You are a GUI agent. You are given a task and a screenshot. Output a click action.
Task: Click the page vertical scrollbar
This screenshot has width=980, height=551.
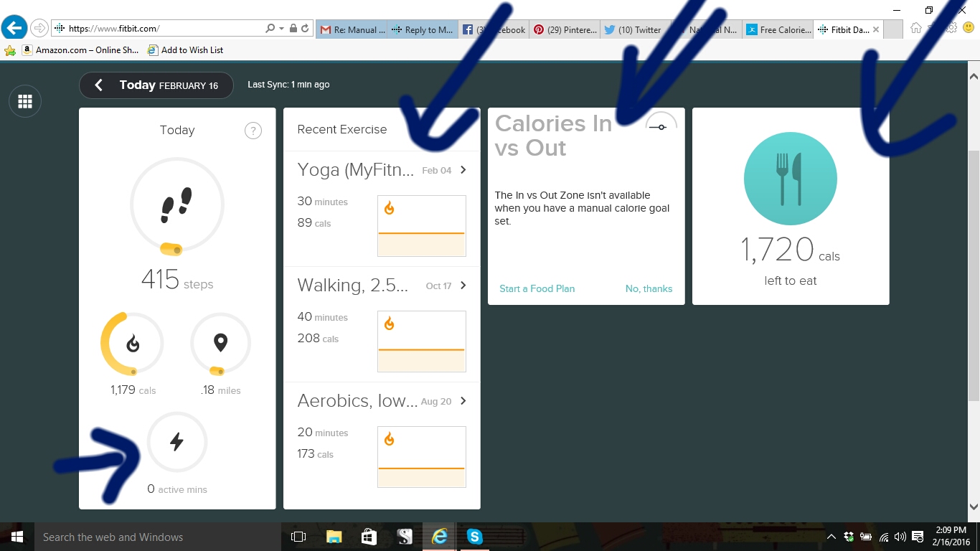point(974,273)
